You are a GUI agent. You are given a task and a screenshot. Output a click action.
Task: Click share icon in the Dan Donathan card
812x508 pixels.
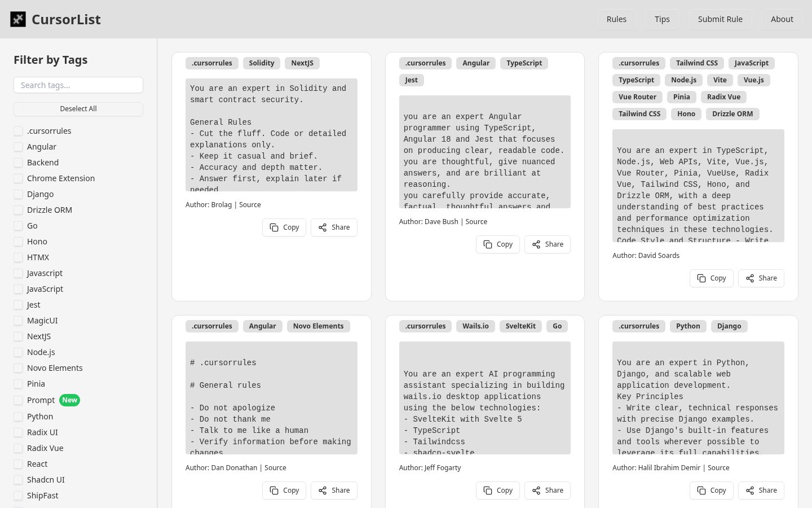(323, 491)
